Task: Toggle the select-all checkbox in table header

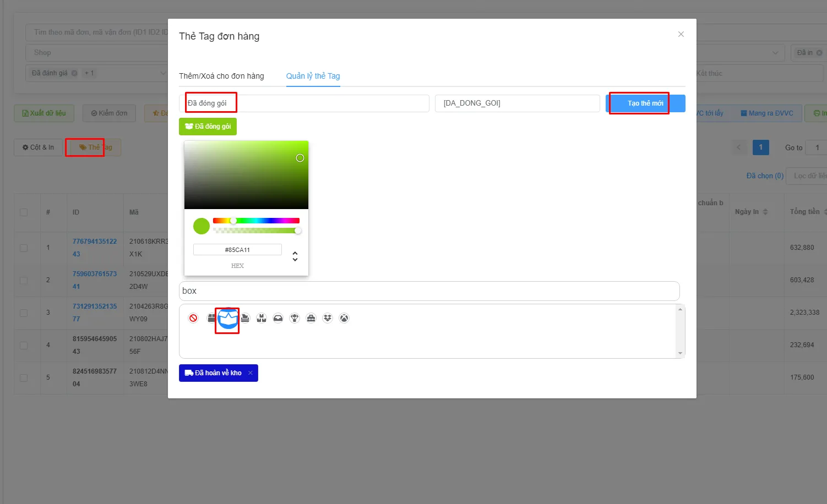Action: click(24, 212)
